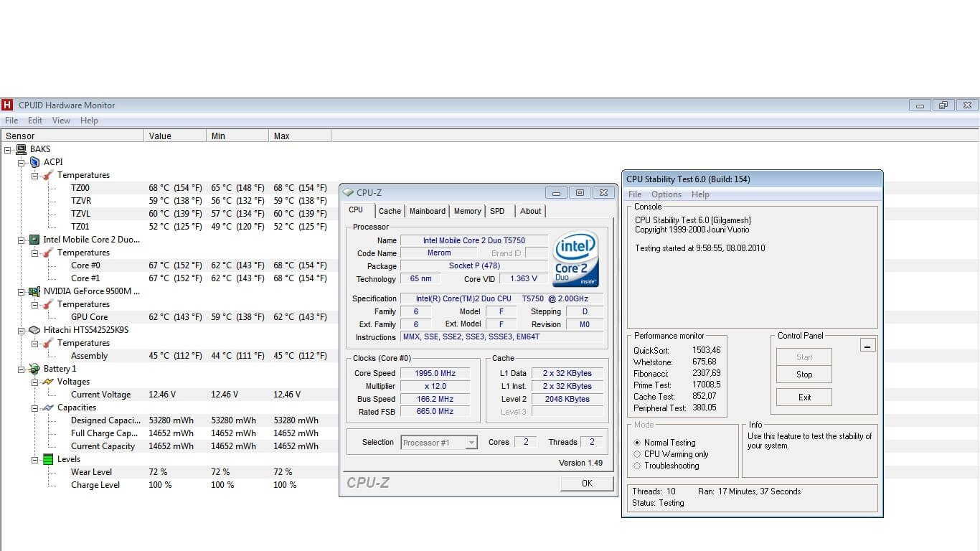The height and width of the screenshot is (551, 980).
Task: Select CPU Warming only mode
Action: (637, 454)
